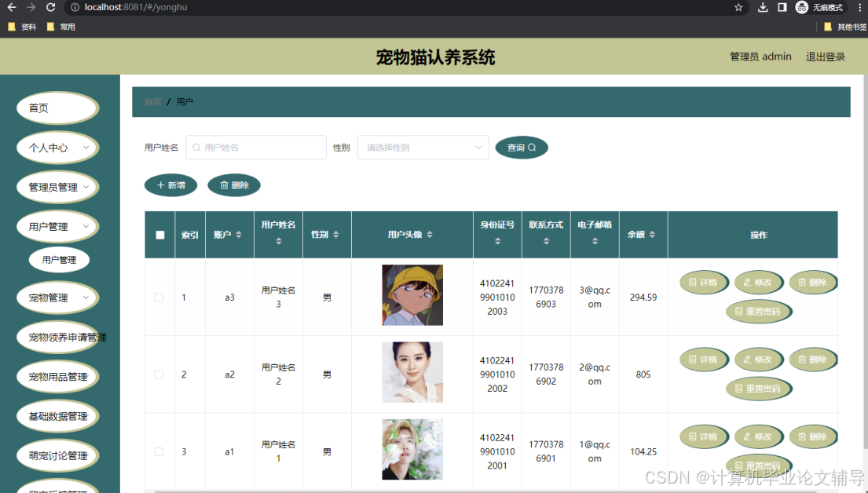Tick the checkbox for row a2
The image size is (868, 493).
tap(159, 374)
